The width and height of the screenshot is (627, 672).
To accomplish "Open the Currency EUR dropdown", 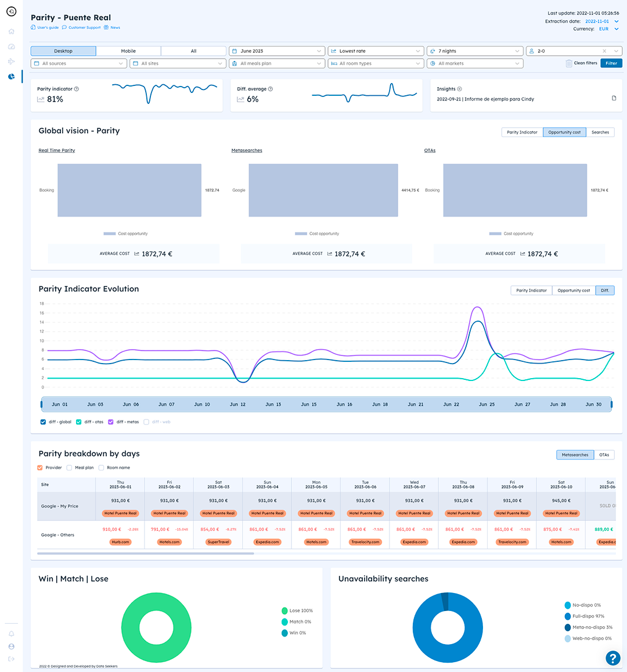I will click(608, 29).
